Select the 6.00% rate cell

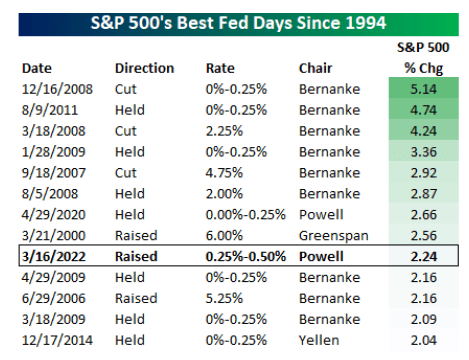pyautogui.click(x=224, y=236)
